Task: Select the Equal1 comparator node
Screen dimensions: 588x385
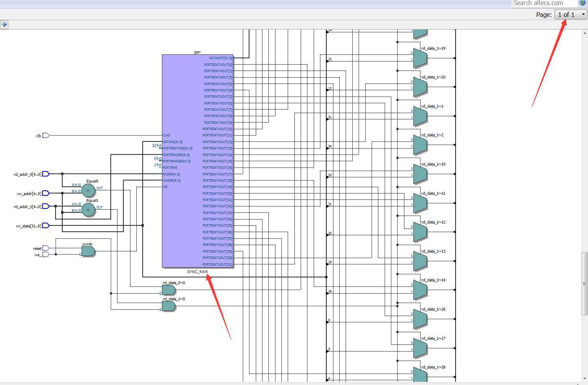Action: pyautogui.click(x=88, y=210)
